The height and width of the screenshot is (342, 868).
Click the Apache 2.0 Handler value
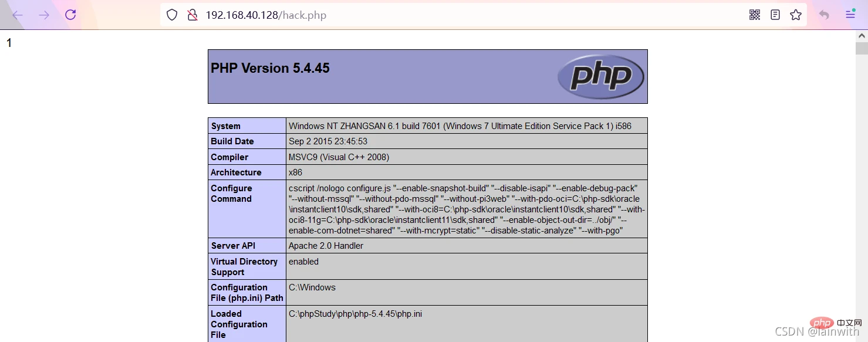click(326, 246)
